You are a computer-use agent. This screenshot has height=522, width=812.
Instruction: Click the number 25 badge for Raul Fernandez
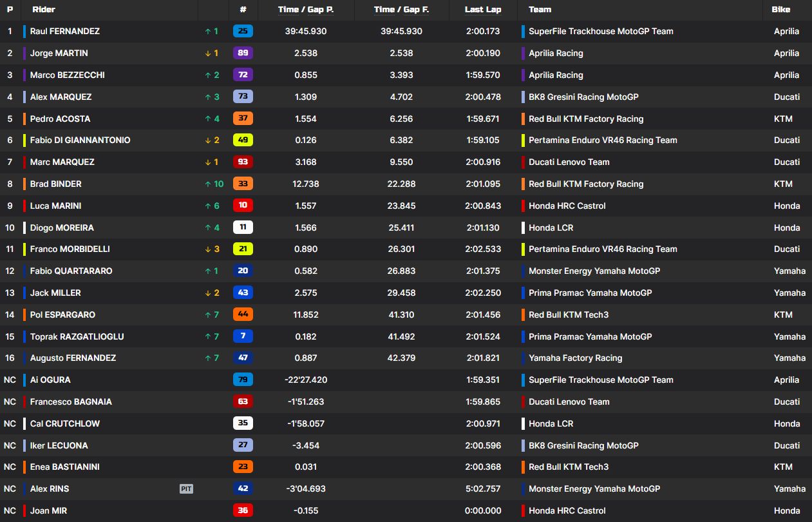pos(243,31)
